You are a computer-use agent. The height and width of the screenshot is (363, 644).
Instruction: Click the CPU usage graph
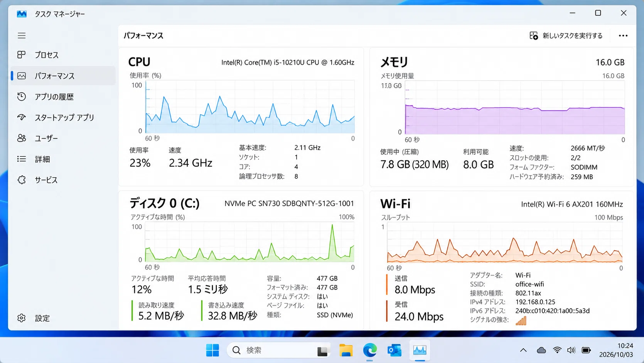[250, 107]
